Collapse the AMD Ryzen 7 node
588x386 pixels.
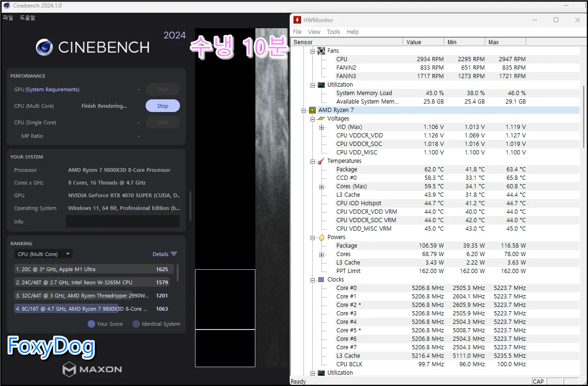tap(303, 110)
